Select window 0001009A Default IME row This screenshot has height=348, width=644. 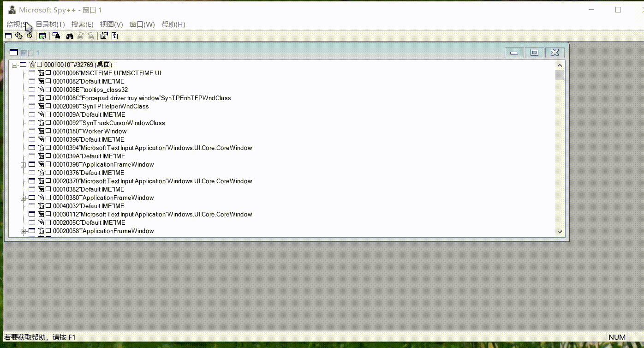click(x=82, y=114)
